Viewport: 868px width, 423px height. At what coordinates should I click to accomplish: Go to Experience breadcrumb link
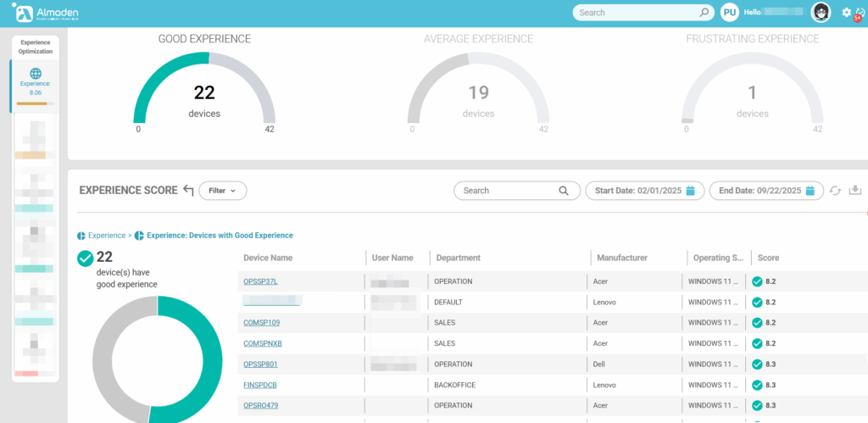point(107,235)
